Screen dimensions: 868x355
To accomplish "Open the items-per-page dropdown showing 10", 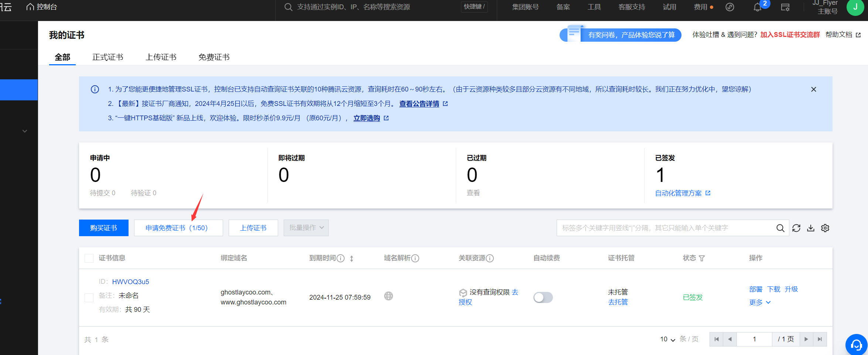I will coord(667,339).
